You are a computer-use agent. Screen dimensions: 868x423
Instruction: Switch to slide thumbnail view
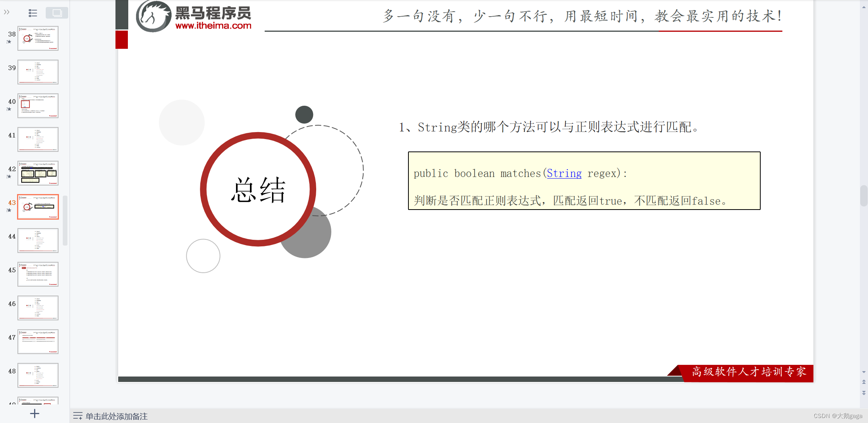57,13
